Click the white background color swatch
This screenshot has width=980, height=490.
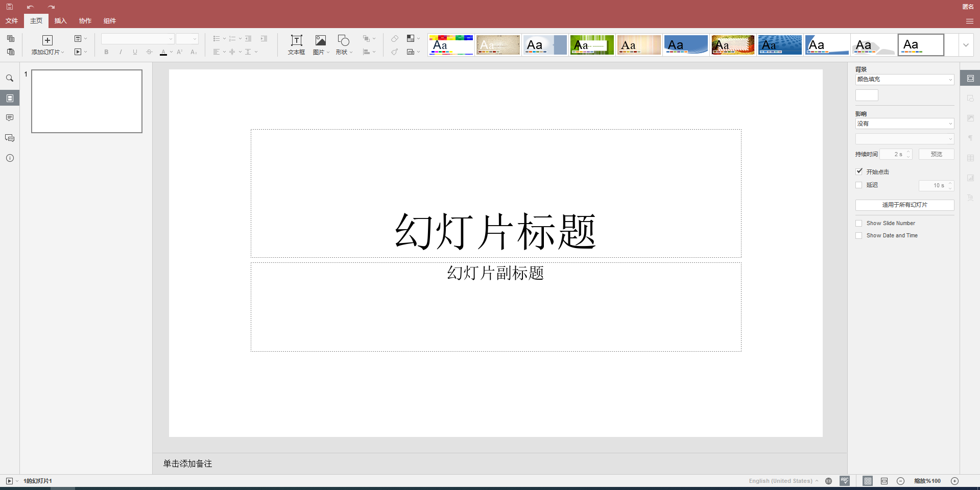(x=867, y=95)
